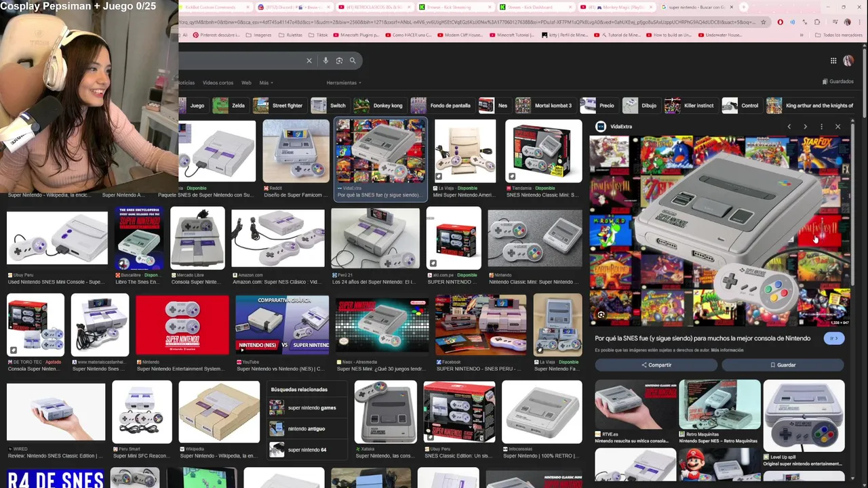
Task: Open the preview panel's three-dot options
Action: pos(821,127)
